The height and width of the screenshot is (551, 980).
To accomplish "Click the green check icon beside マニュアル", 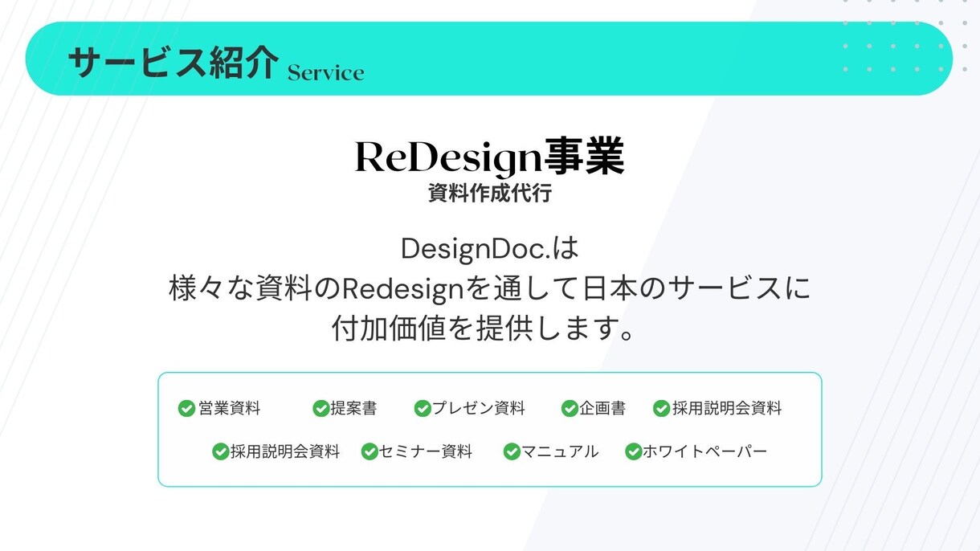I will click(512, 452).
